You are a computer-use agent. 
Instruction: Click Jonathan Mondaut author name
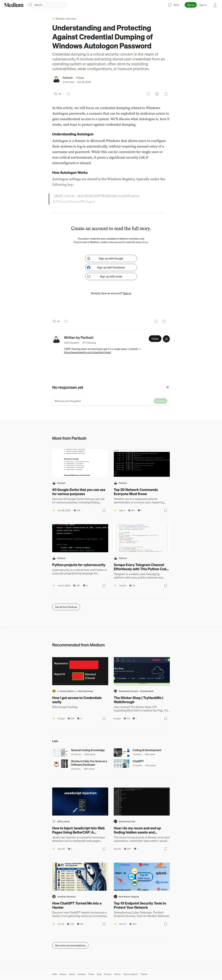pos(66,897)
